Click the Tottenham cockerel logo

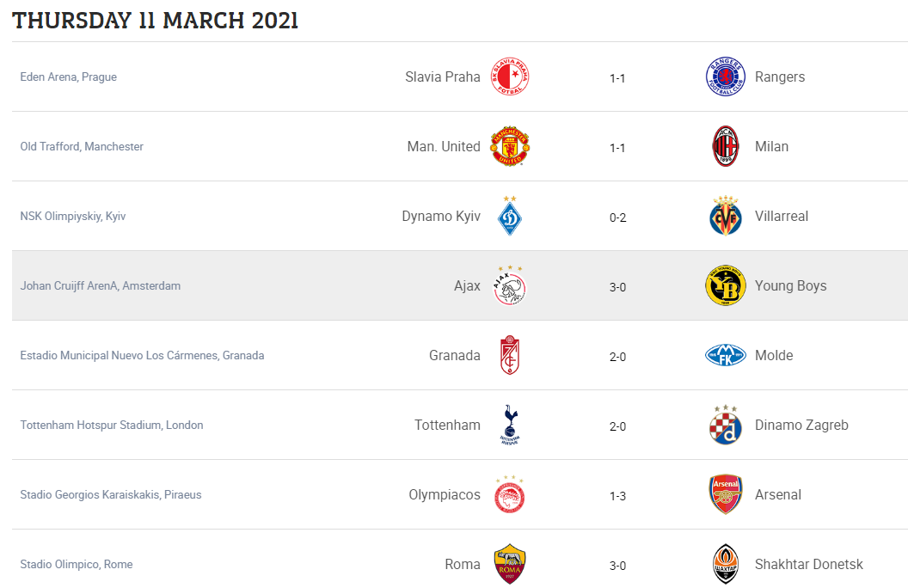(510, 425)
